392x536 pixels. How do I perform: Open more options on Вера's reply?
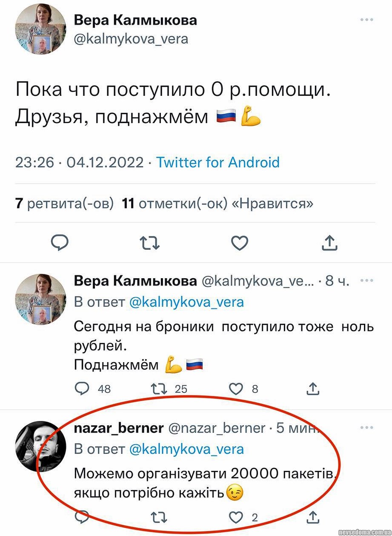pos(367,280)
